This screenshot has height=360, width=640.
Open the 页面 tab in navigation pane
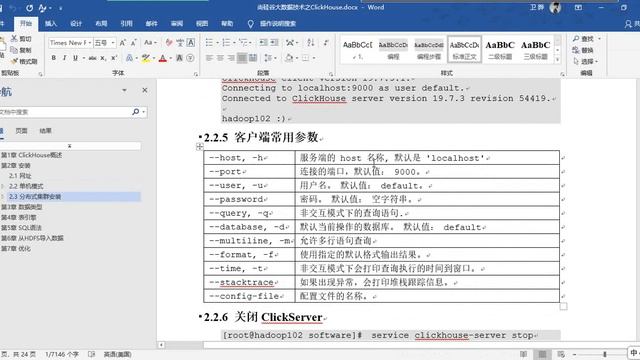click(x=21, y=131)
